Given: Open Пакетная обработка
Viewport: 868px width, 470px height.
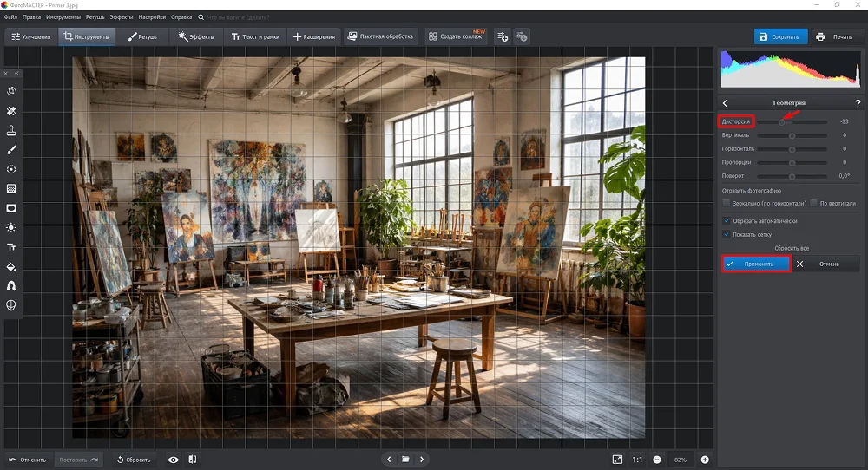Looking at the screenshot, I should pos(380,36).
